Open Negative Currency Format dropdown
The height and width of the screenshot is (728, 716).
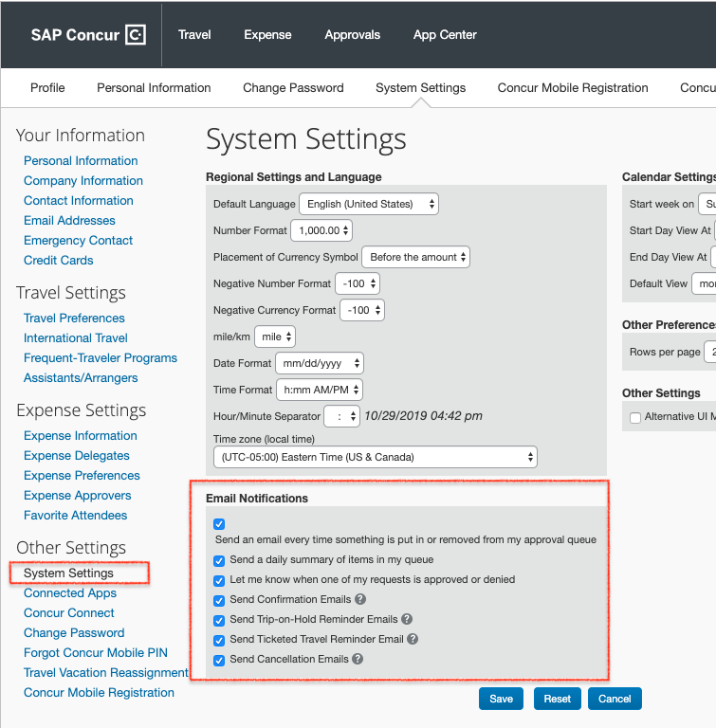coord(362,310)
